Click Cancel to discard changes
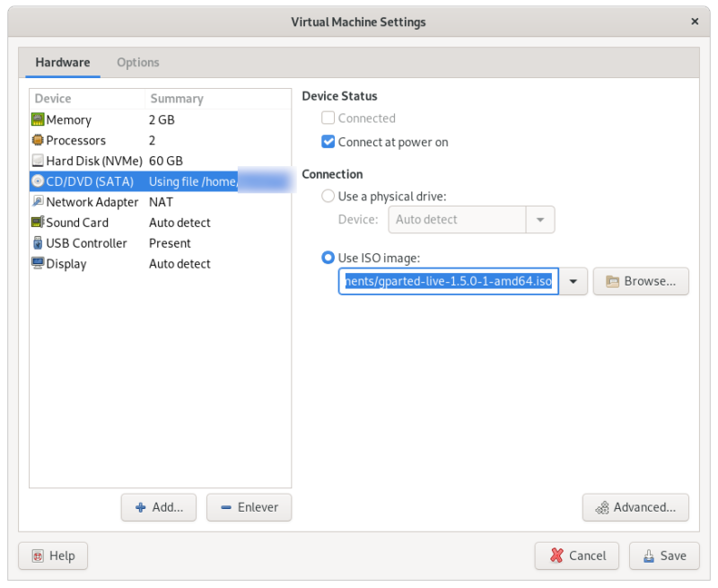The width and height of the screenshot is (718, 588). [x=576, y=556]
